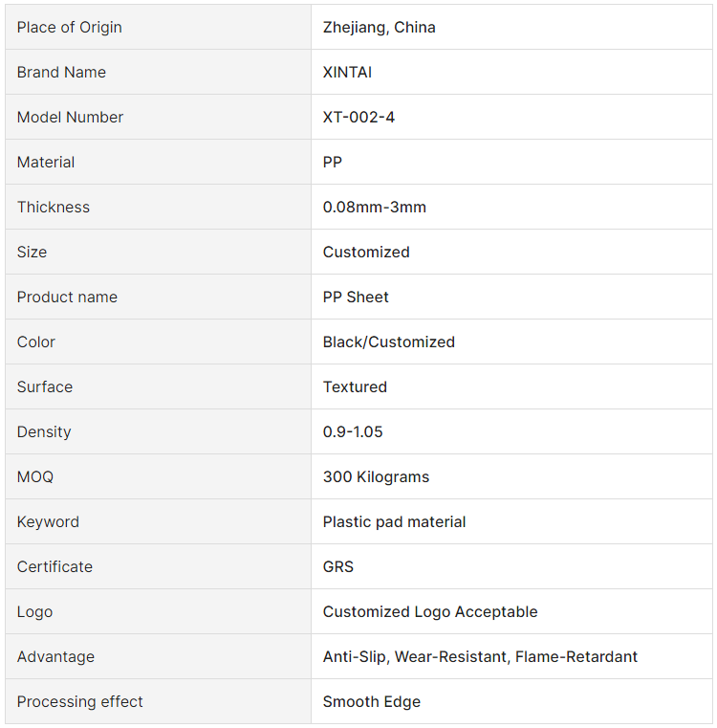Click the "Processing effect" row label
The image size is (717, 728).
(80, 701)
